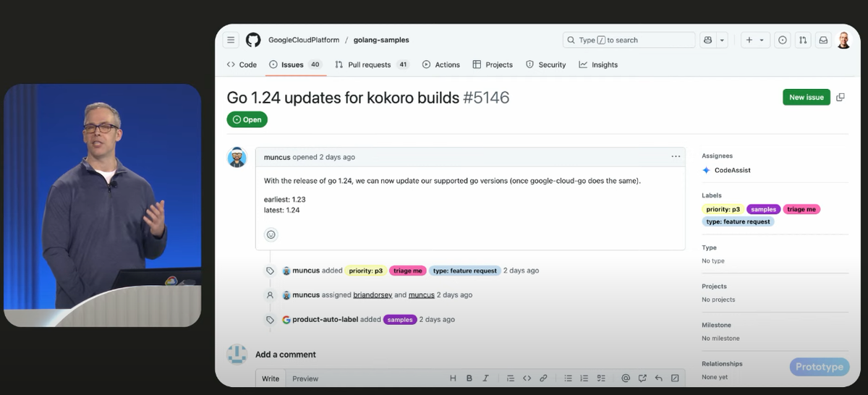
Task: Click triage me label in timeline event
Action: [x=408, y=271]
